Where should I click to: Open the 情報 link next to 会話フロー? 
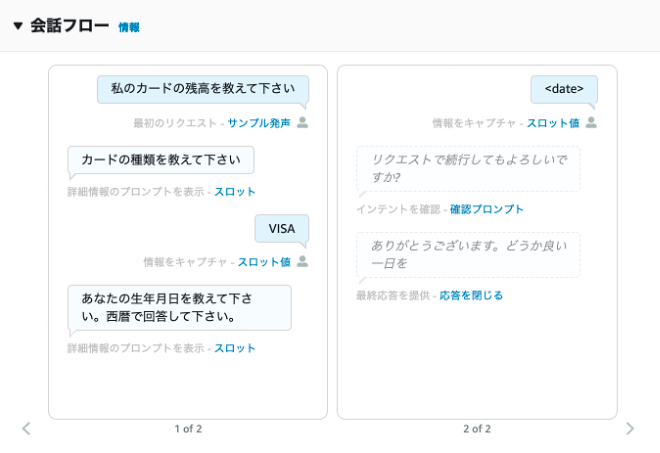(x=129, y=27)
